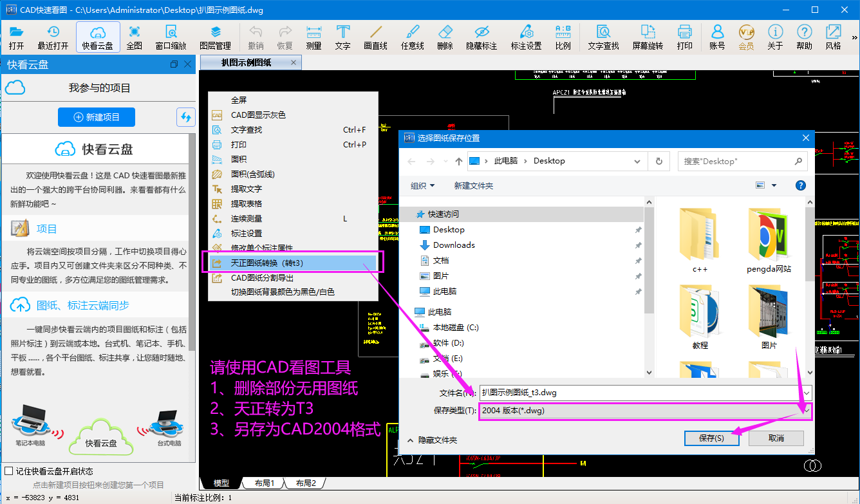The height and width of the screenshot is (504, 860).
Task: Float the 快看云盘 panel with restore icon
Action: tap(174, 64)
